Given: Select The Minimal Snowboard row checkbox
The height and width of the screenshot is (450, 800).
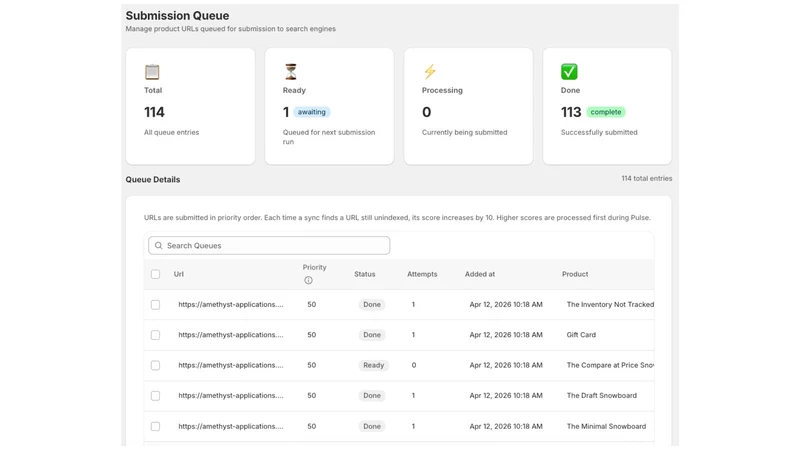Looking at the screenshot, I should [155, 426].
